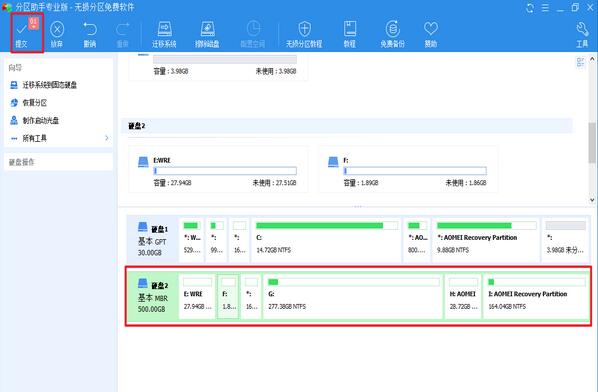Select the F: 1.8GB block on disk 2
The image size is (598, 392).
pyautogui.click(x=228, y=296)
